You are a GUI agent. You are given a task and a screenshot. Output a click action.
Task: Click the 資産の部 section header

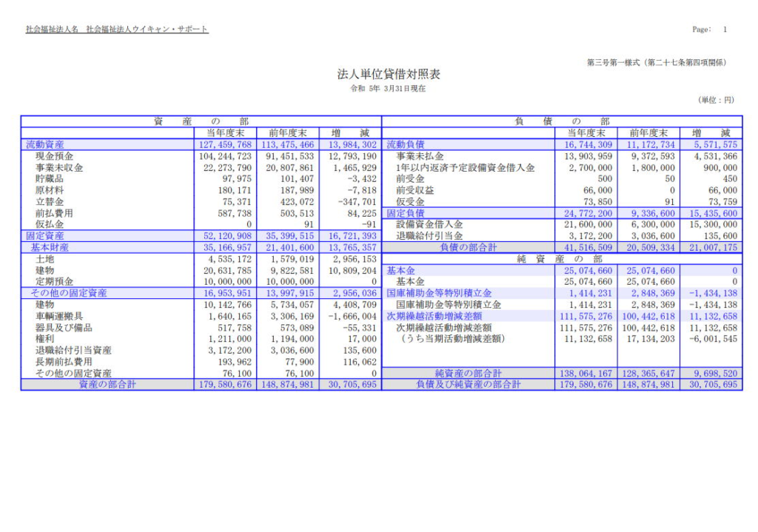[201, 121]
